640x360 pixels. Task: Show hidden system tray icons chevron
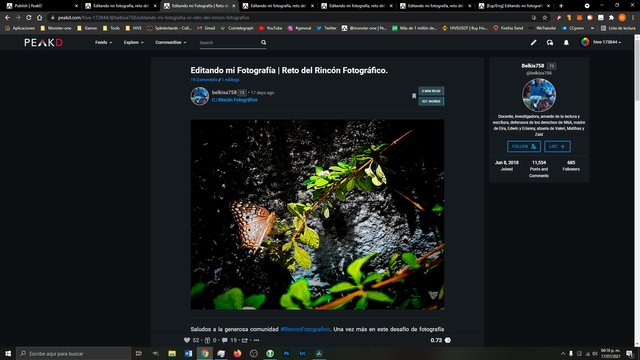click(x=563, y=353)
